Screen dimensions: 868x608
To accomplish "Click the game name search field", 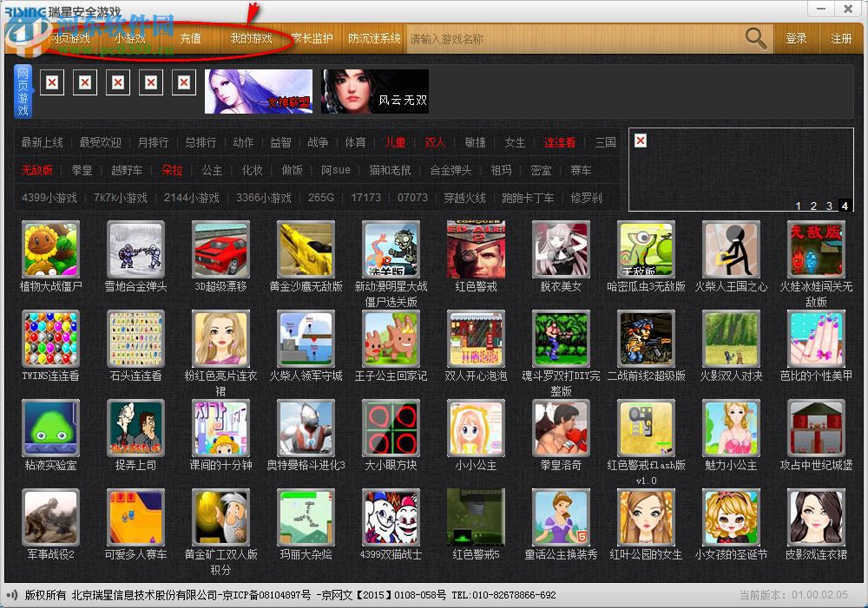I will (573, 39).
